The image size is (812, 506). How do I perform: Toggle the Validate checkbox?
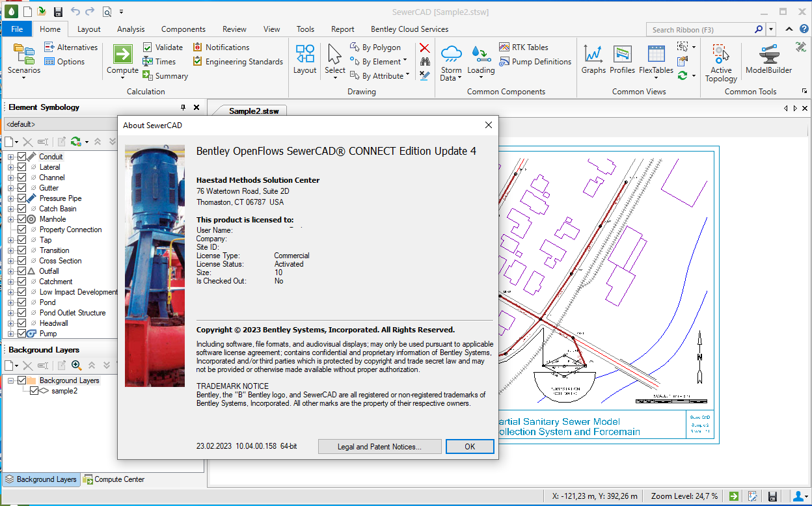coord(148,47)
